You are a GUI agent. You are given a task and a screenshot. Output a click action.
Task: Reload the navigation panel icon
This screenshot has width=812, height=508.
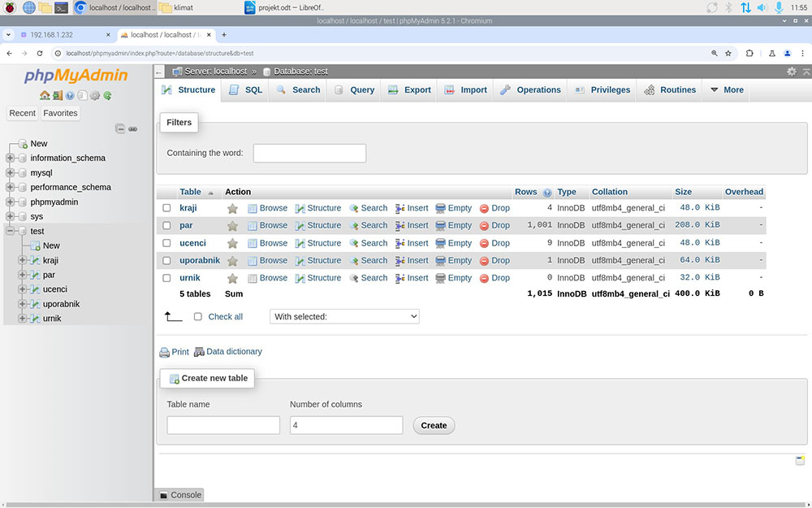tap(107, 95)
